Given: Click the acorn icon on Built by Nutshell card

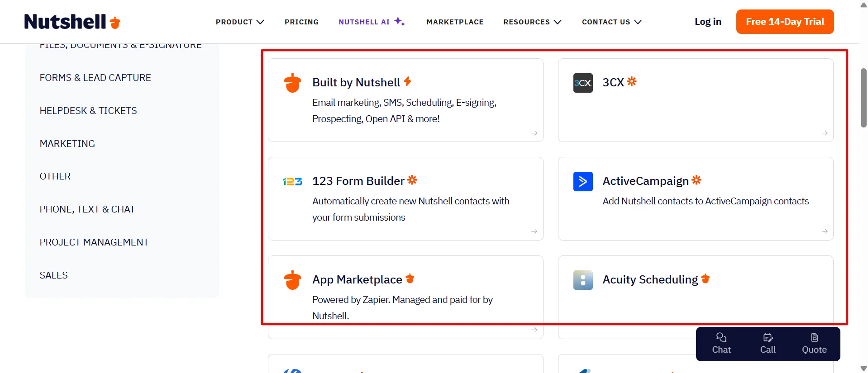Looking at the screenshot, I should (292, 83).
